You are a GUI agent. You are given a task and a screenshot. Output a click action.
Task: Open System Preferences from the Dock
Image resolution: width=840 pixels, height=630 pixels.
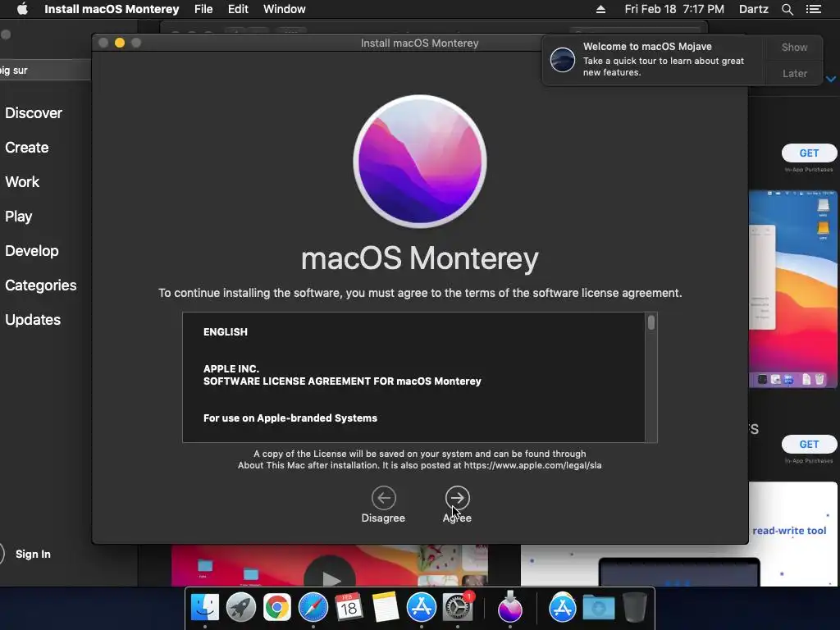(458, 608)
